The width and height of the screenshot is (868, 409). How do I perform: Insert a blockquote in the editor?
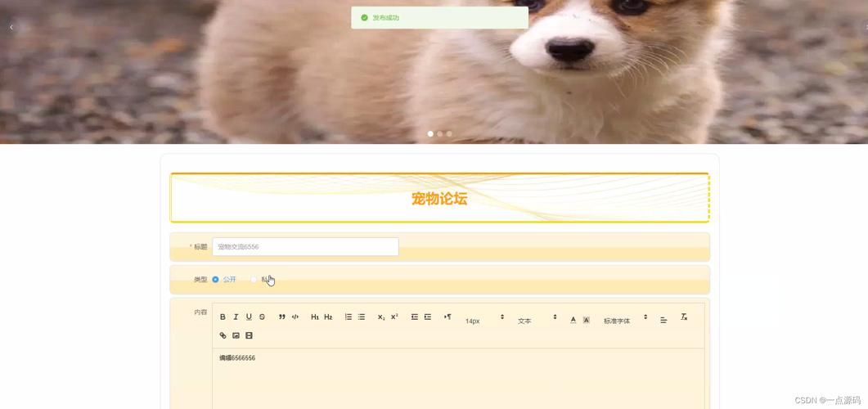(x=282, y=317)
